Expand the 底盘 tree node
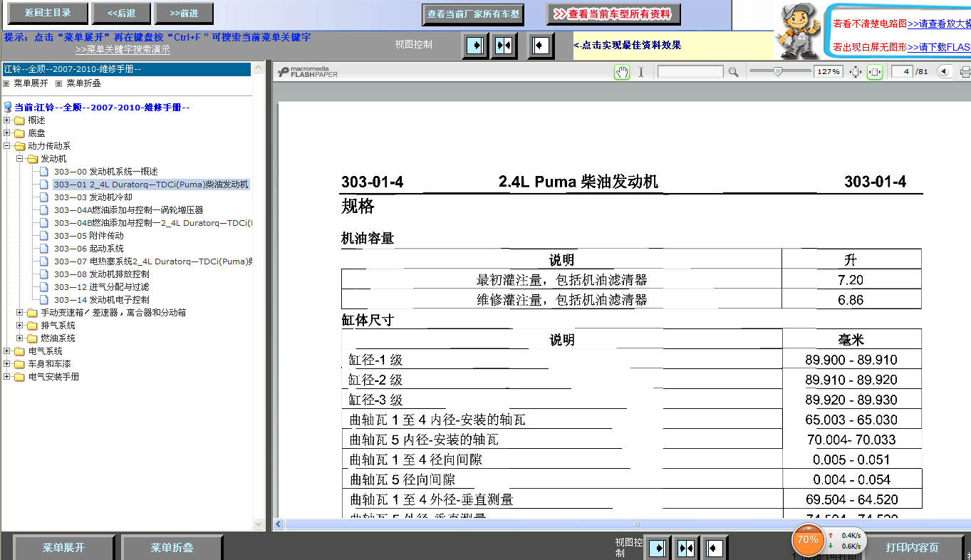The width and height of the screenshot is (971, 560). click(x=7, y=133)
